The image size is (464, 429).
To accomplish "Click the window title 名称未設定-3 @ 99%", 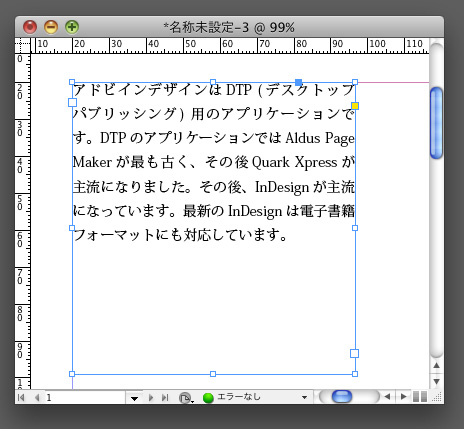I will coord(229,27).
